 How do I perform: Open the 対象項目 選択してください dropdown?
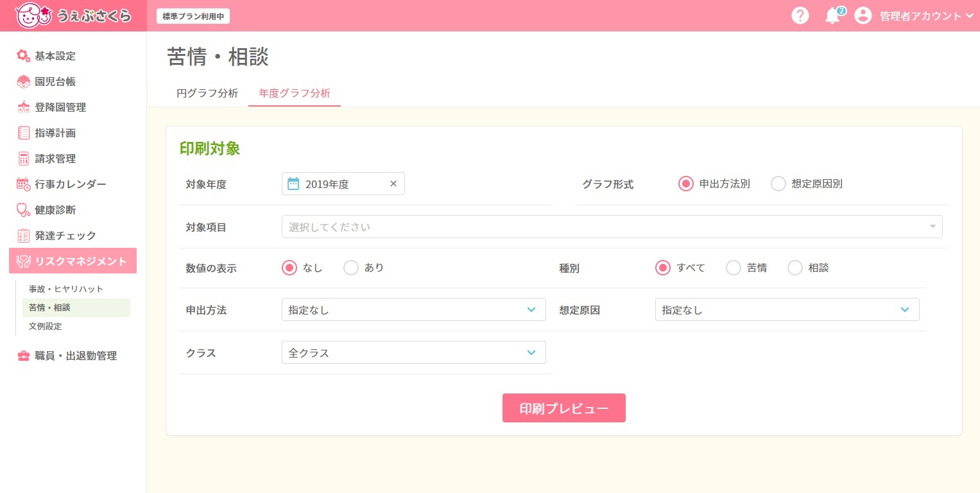pos(612,227)
